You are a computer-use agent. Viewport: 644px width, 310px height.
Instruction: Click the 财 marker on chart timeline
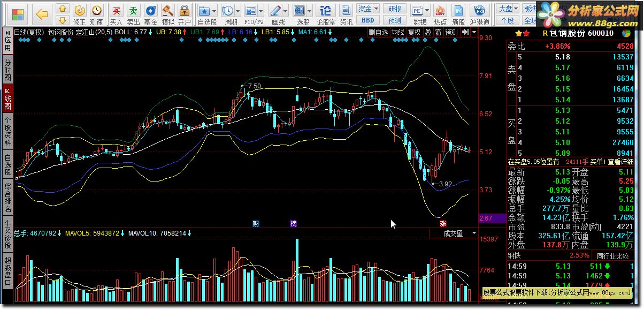coord(256,223)
